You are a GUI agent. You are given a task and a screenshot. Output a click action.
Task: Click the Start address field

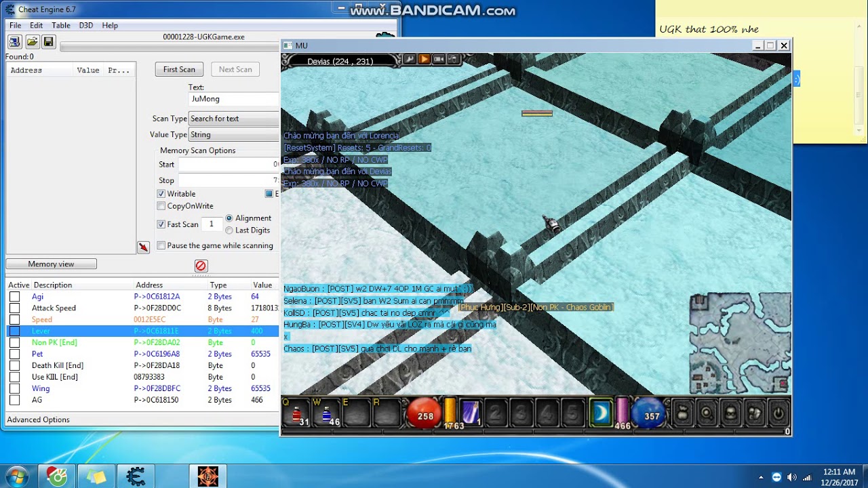(x=229, y=165)
